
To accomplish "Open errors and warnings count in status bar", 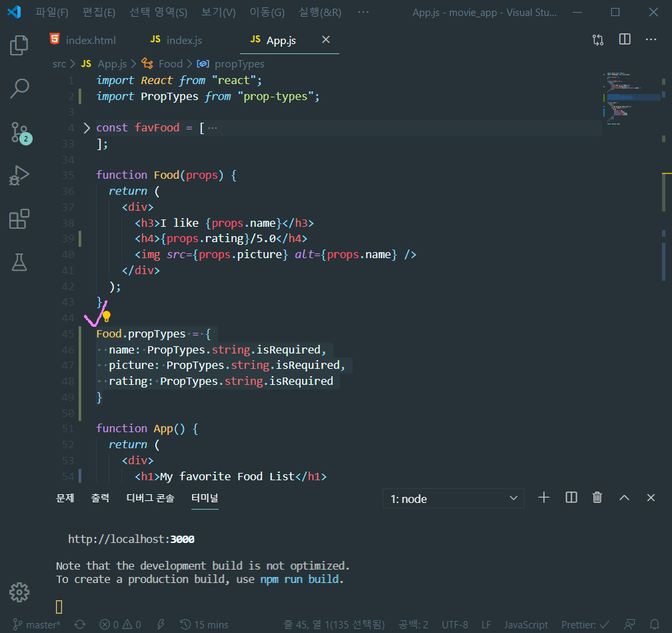I will coord(120,624).
